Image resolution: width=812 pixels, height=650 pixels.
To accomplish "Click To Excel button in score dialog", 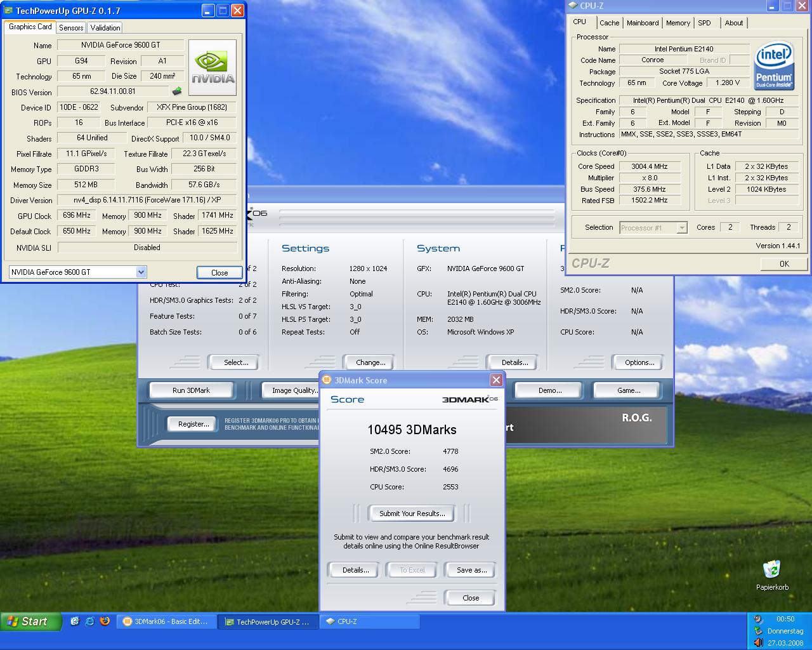I will coord(412,570).
